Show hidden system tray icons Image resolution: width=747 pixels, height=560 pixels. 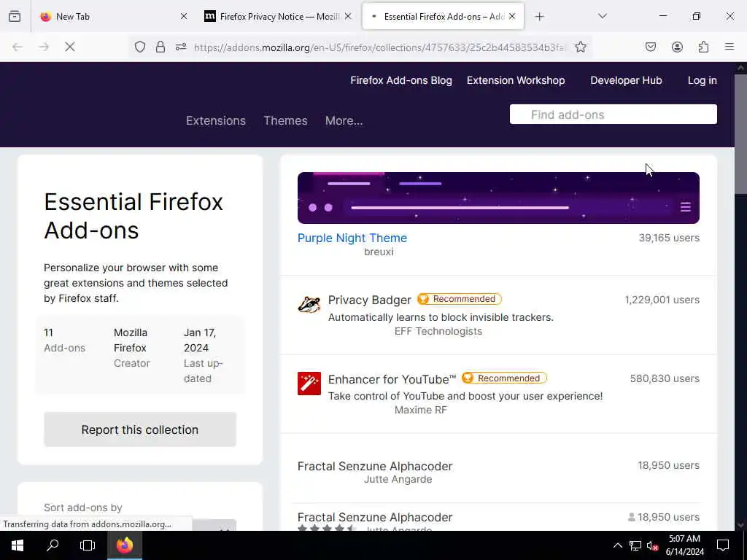pos(617,545)
